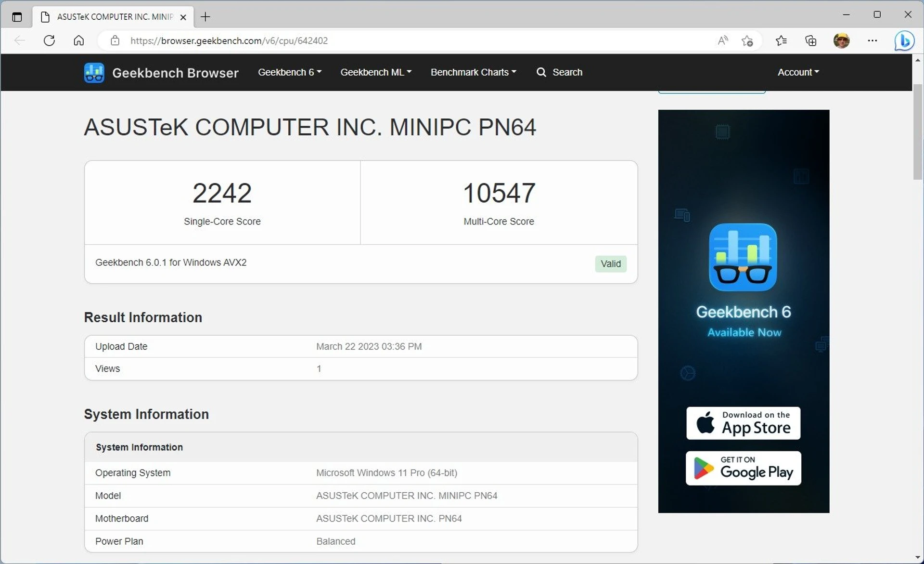Click Geekbench 6 app icon in ad

pos(743,257)
